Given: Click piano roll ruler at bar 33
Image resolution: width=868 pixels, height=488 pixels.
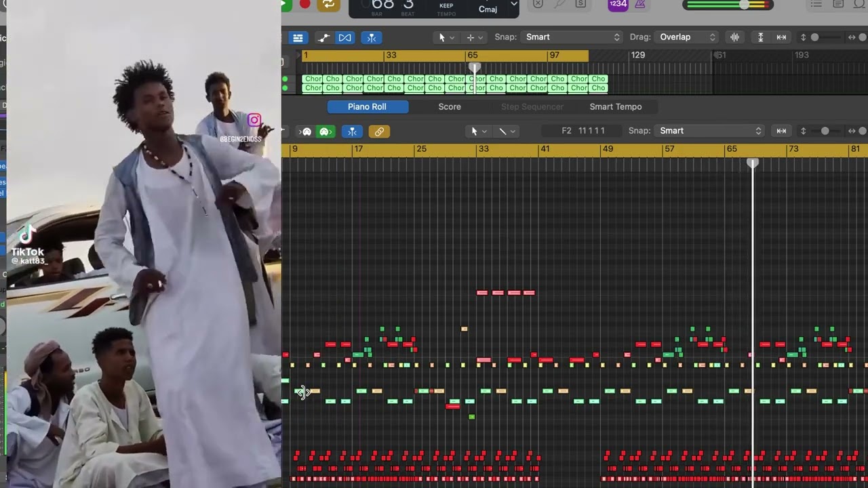Looking at the screenshot, I should [x=483, y=149].
